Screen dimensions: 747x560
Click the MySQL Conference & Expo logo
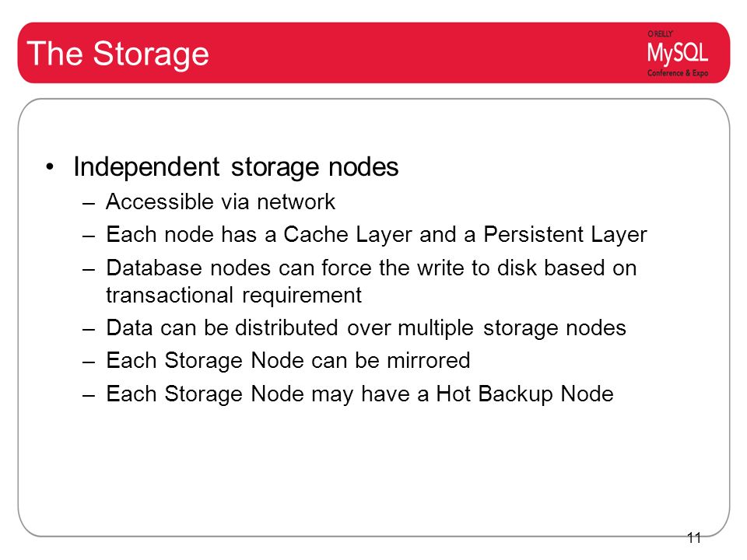pyautogui.click(x=677, y=54)
